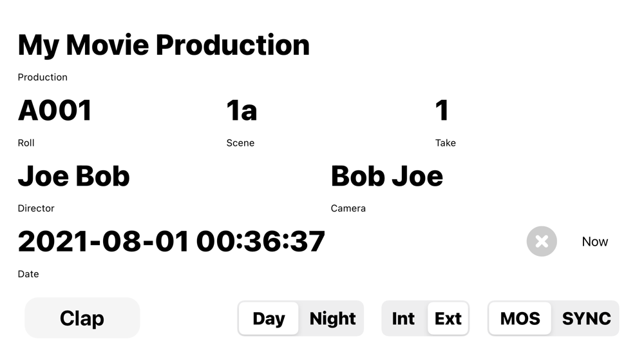Select the Day segment
Image resolution: width=644 pixels, height=363 pixels.
[269, 319]
